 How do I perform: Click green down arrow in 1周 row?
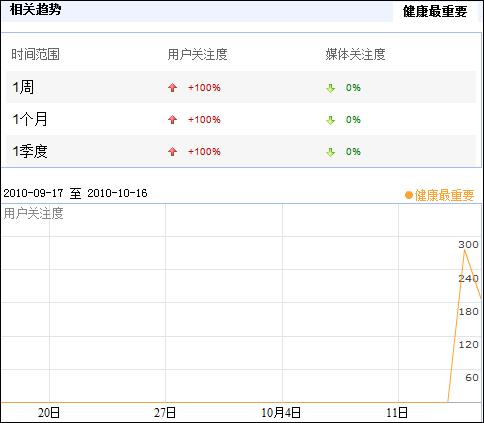(330, 88)
